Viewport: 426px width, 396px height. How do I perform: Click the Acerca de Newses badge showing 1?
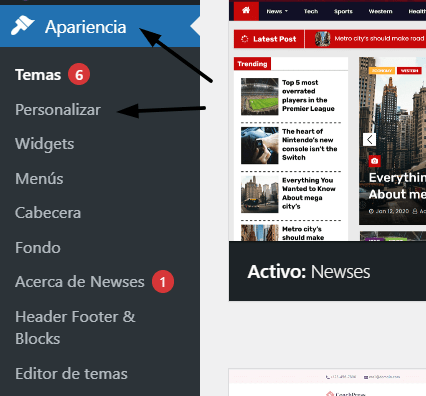click(163, 282)
